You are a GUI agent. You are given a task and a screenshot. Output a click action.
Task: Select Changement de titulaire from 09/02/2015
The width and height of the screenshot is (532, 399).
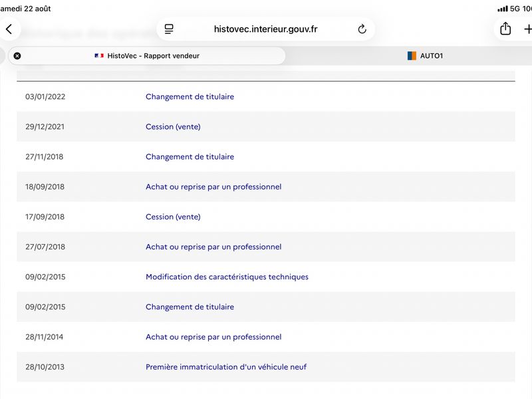coord(190,307)
